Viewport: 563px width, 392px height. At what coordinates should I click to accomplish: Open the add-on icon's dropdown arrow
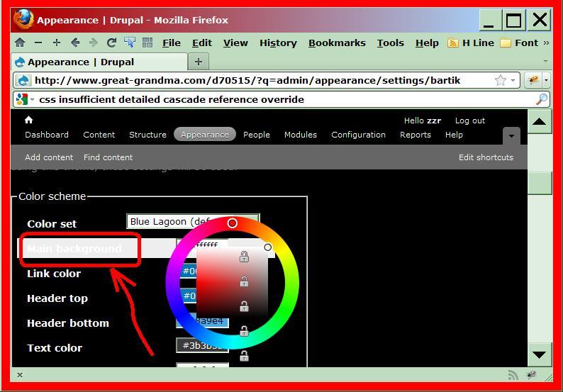(546, 80)
